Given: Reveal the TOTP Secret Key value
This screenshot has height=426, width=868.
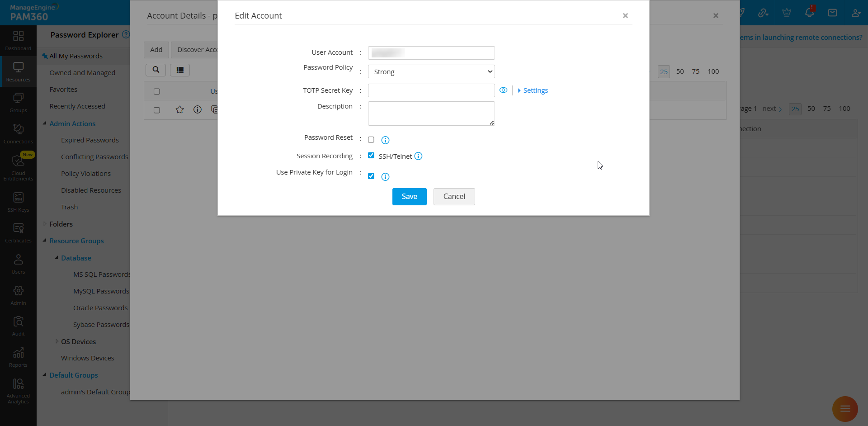Looking at the screenshot, I should (503, 90).
